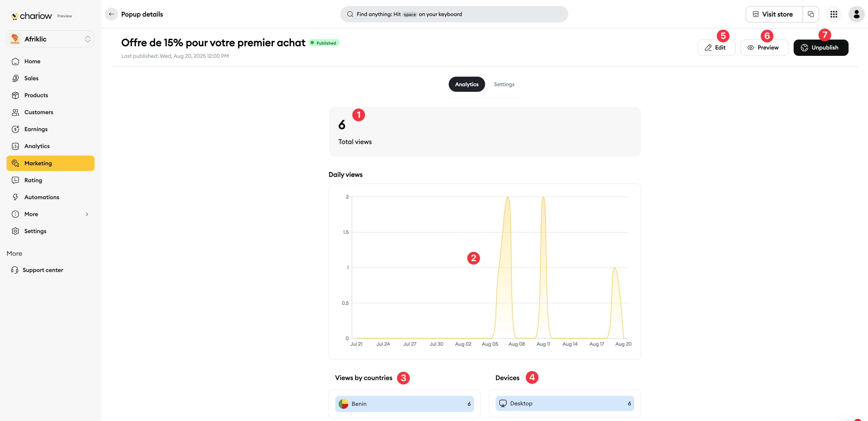Click the Edit button
This screenshot has width=868, height=421.
[716, 47]
